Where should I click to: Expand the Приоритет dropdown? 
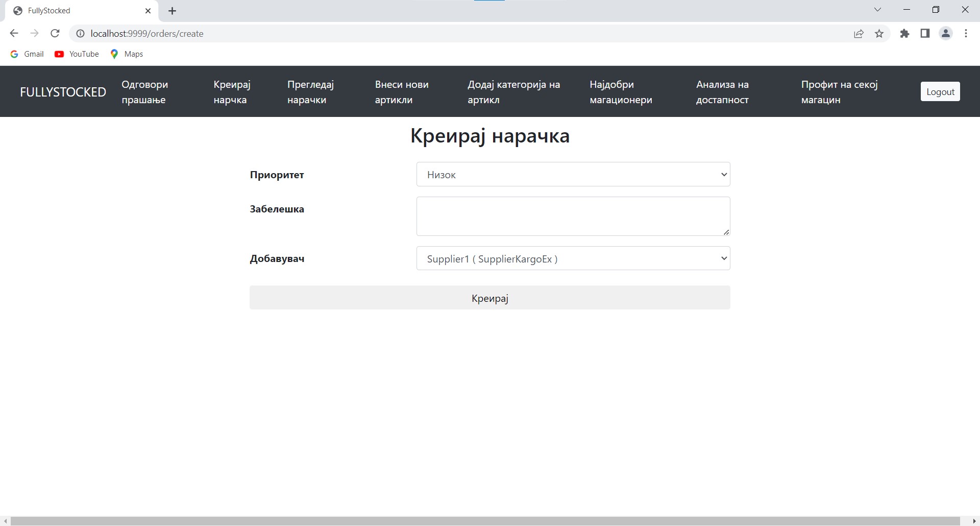pos(573,175)
